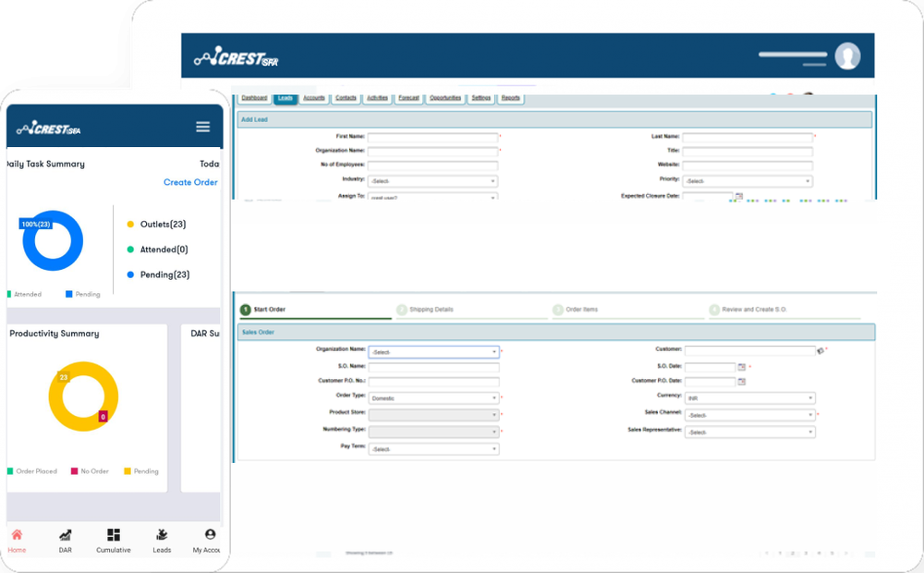Open the hamburger menu in the mobile app
The width and height of the screenshot is (924, 573).
[x=202, y=127]
